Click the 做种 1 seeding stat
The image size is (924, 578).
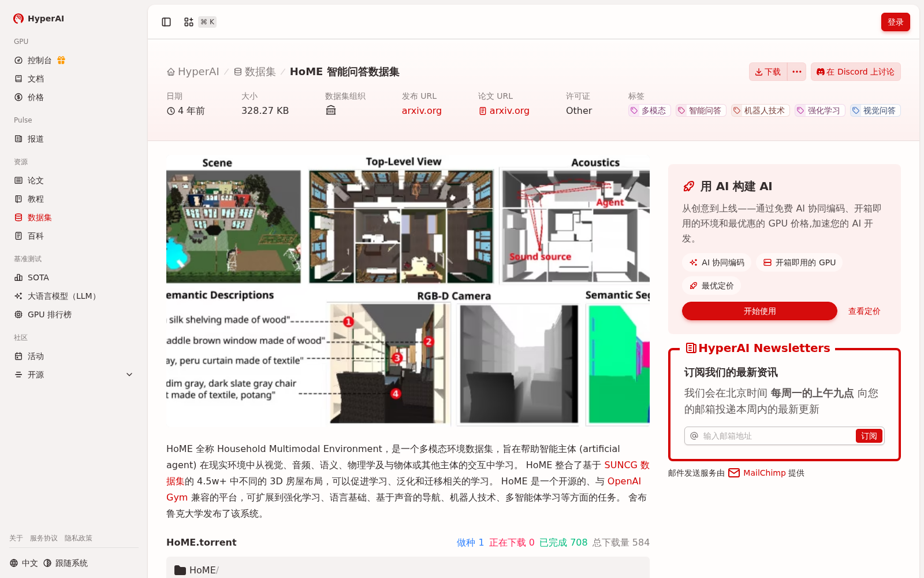point(470,542)
